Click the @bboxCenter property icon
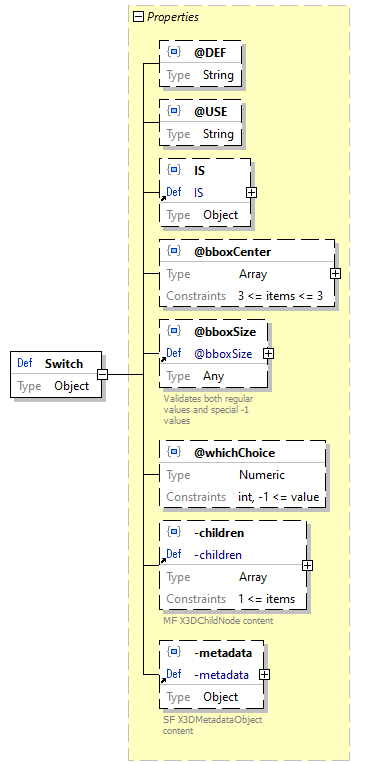Screen dimensions: 365x764 pos(174,251)
